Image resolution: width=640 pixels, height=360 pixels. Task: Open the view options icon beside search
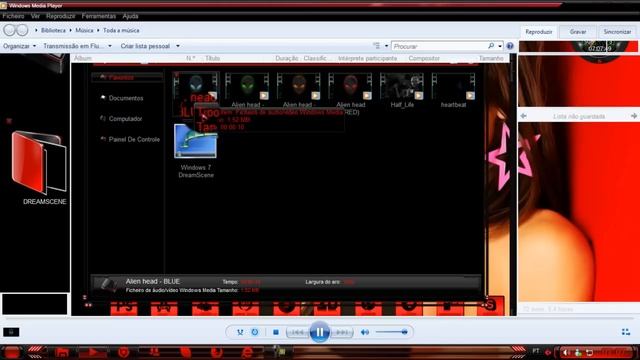[377, 46]
